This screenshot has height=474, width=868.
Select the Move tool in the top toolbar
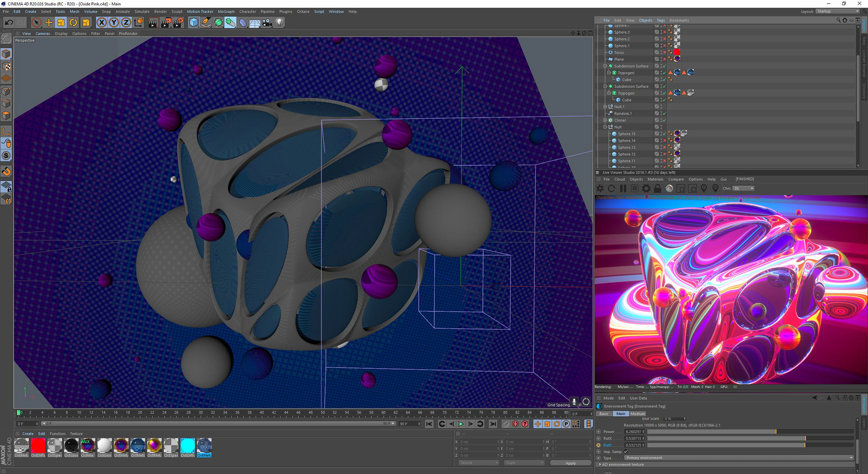click(x=49, y=22)
